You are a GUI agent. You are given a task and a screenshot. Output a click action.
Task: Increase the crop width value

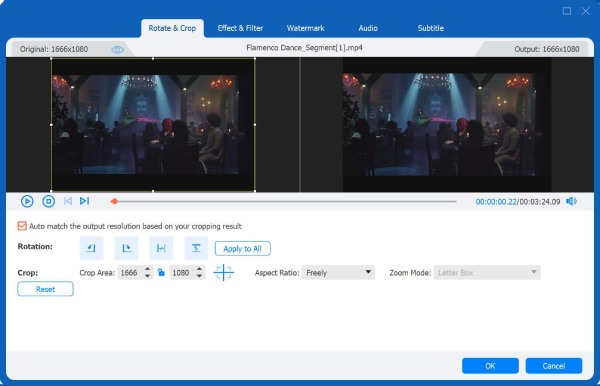[x=147, y=269]
